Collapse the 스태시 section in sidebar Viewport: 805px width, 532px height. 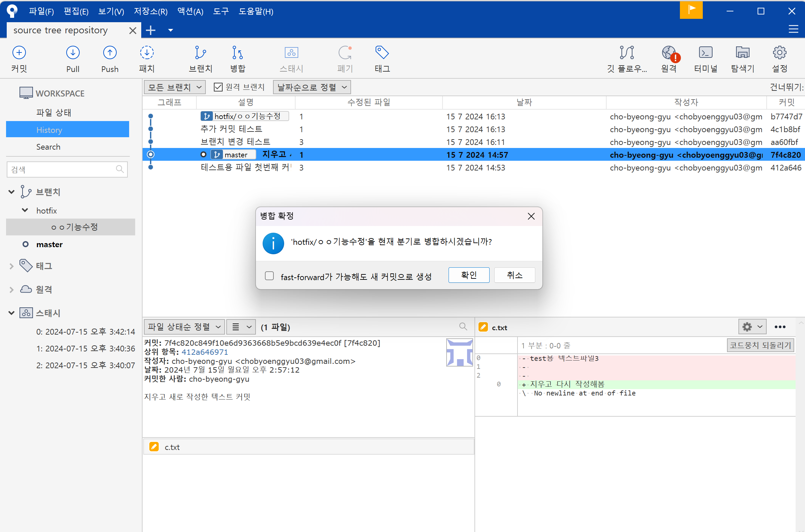click(11, 313)
